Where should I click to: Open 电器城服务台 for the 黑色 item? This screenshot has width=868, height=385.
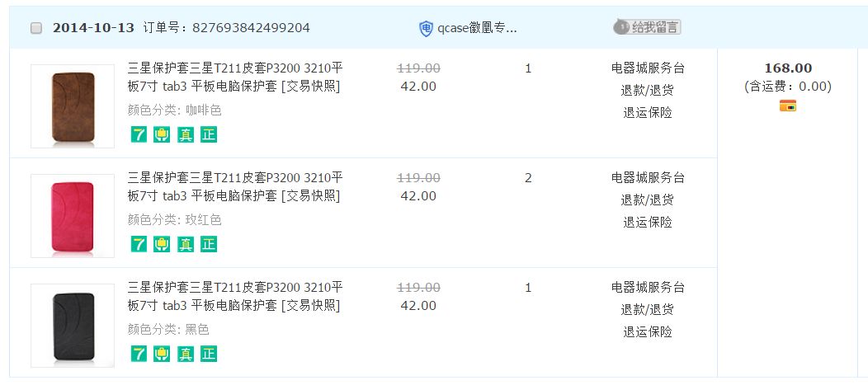pyautogui.click(x=647, y=287)
